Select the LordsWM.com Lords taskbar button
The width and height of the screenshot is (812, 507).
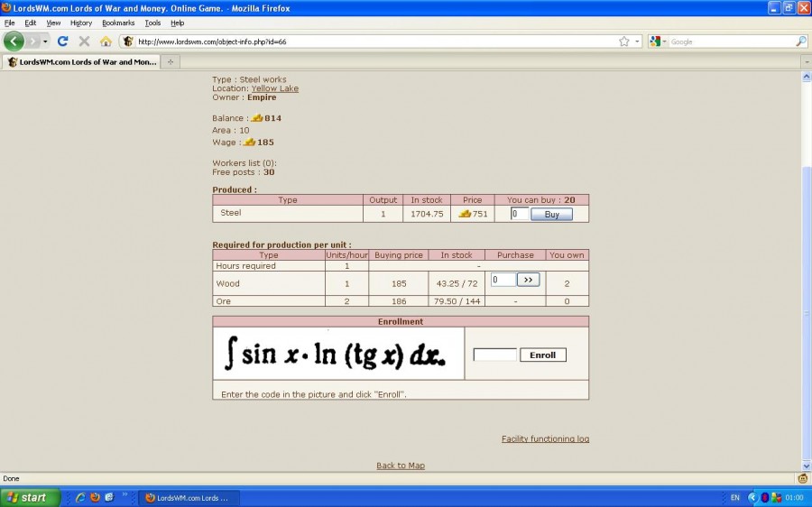tap(189, 498)
